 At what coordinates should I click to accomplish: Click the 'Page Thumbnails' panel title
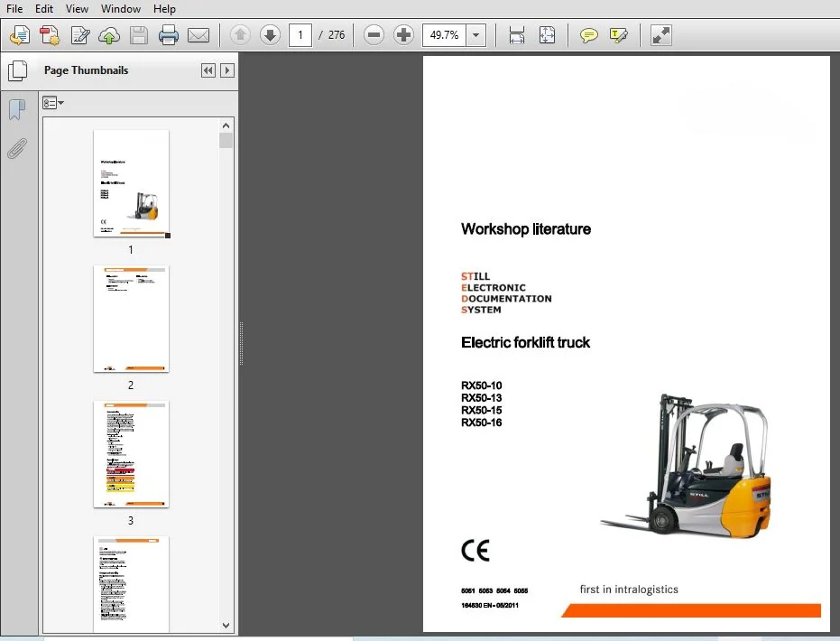[x=86, y=70]
